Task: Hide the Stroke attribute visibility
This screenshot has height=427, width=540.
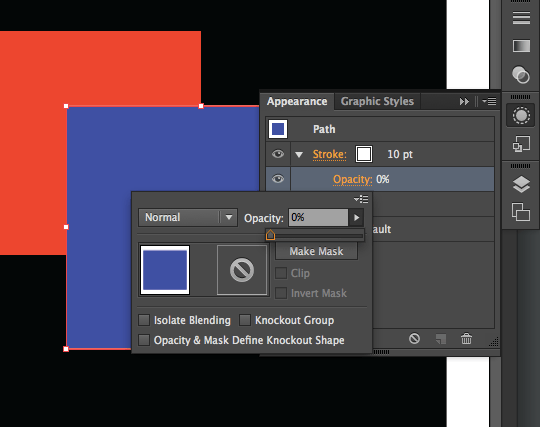Action: [x=278, y=154]
